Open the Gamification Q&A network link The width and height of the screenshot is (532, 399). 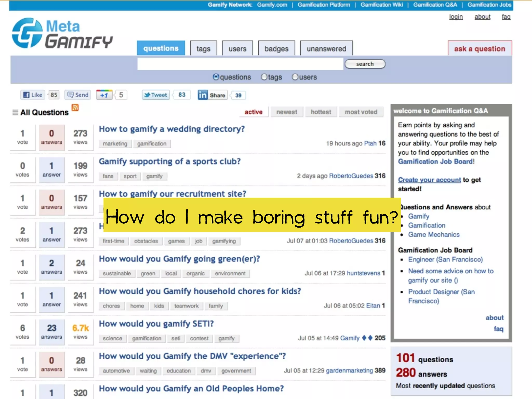pyautogui.click(x=435, y=5)
